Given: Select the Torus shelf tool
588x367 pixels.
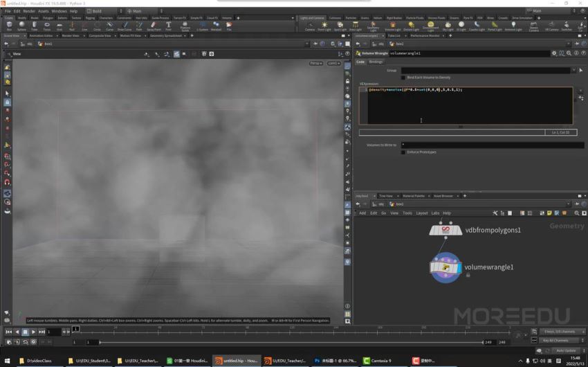Looking at the screenshot, I should click(x=46, y=26).
